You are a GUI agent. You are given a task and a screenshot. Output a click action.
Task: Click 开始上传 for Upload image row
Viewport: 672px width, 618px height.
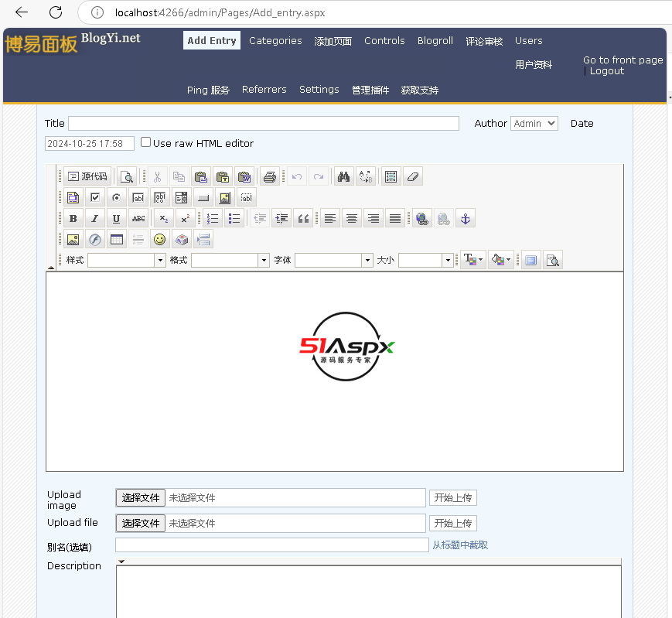point(453,497)
